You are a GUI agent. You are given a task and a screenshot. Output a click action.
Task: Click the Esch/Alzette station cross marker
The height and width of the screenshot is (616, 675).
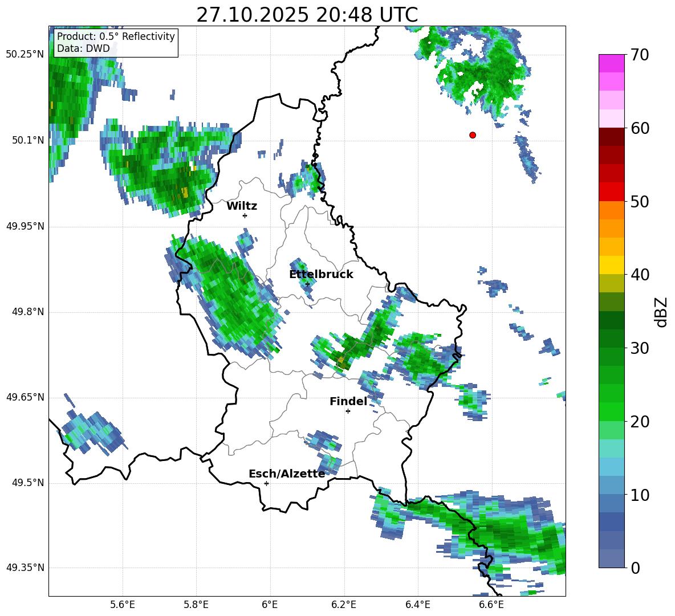pos(266,483)
